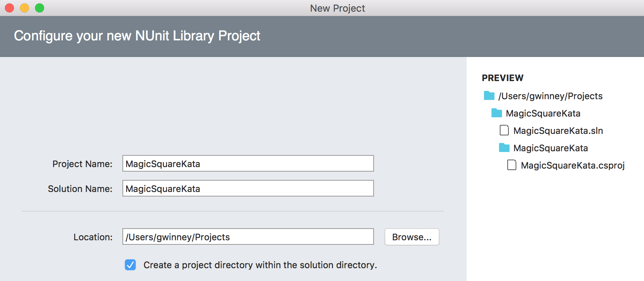Toggle the create project directory checkbox
The image size is (644, 281).
click(x=130, y=265)
